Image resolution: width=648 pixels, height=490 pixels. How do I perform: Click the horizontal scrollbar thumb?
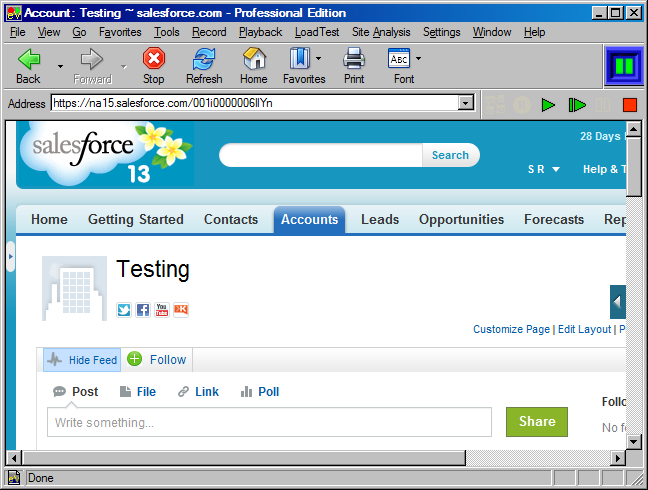pyautogui.click(x=244, y=458)
